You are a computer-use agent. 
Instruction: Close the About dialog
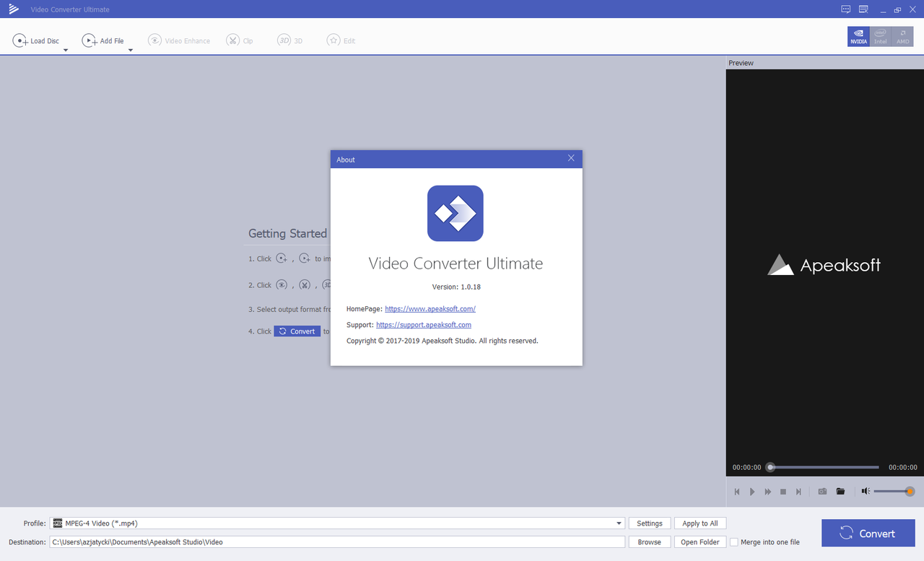pyautogui.click(x=571, y=158)
